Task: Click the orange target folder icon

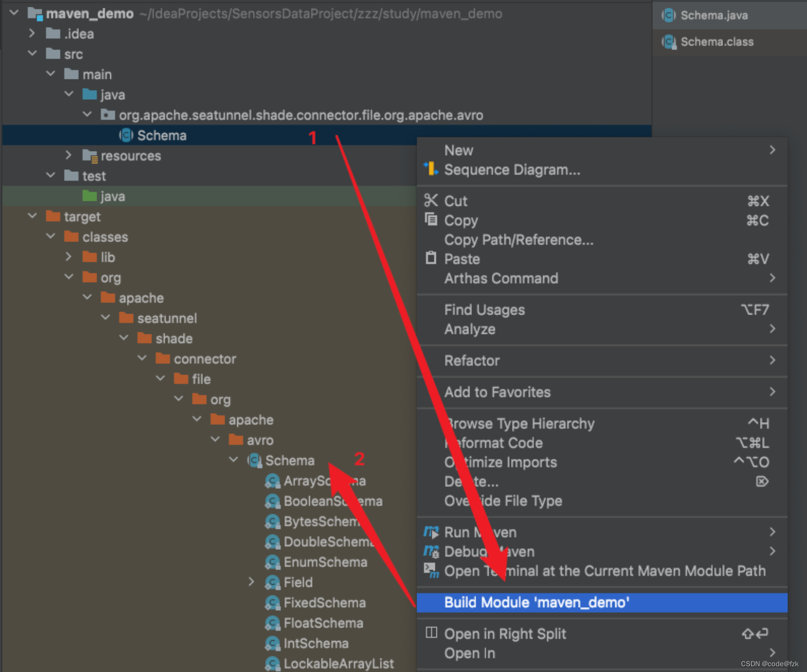Action: click(53, 216)
